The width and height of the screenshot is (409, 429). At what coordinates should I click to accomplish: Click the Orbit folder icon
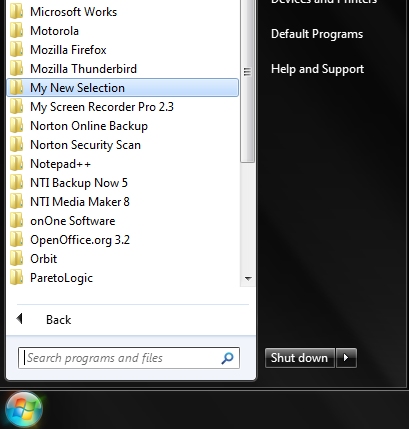16,259
